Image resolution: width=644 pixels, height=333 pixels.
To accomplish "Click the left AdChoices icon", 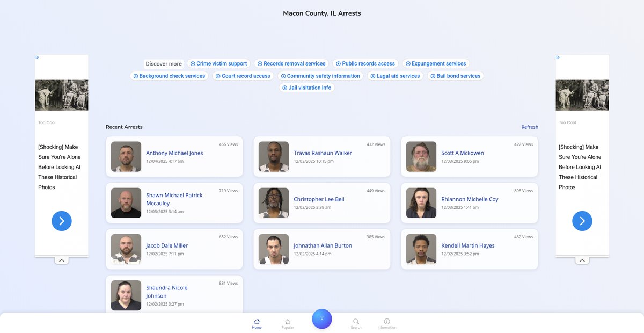I will [38, 57].
